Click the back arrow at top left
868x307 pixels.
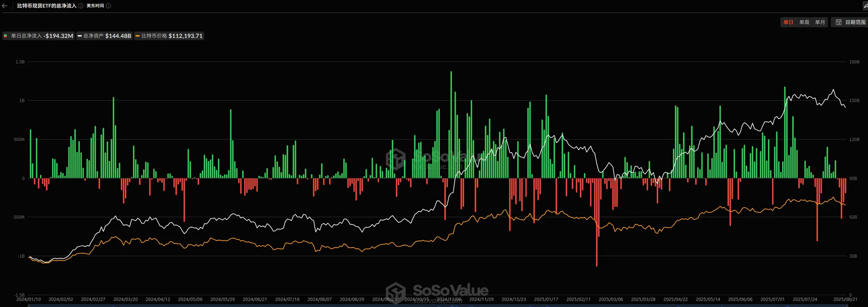5,6
